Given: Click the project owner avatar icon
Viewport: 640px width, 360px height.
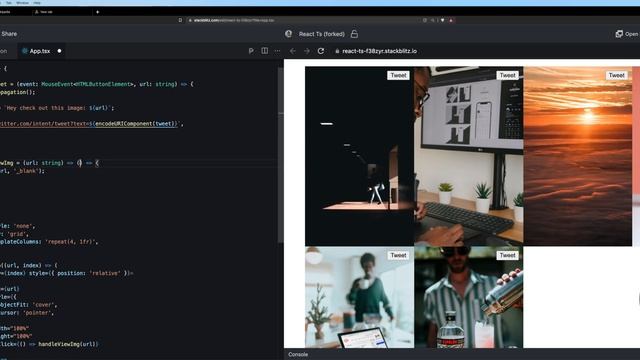Looking at the screenshot, I should (x=289, y=34).
